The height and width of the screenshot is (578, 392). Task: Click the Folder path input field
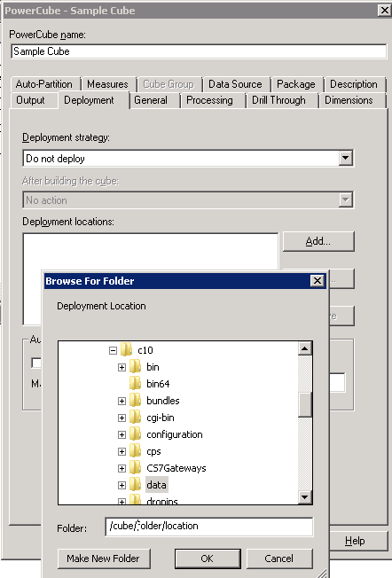209,527
